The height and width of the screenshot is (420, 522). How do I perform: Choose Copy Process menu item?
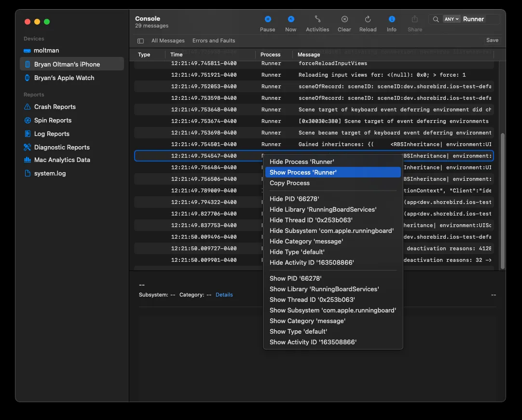pos(333,183)
